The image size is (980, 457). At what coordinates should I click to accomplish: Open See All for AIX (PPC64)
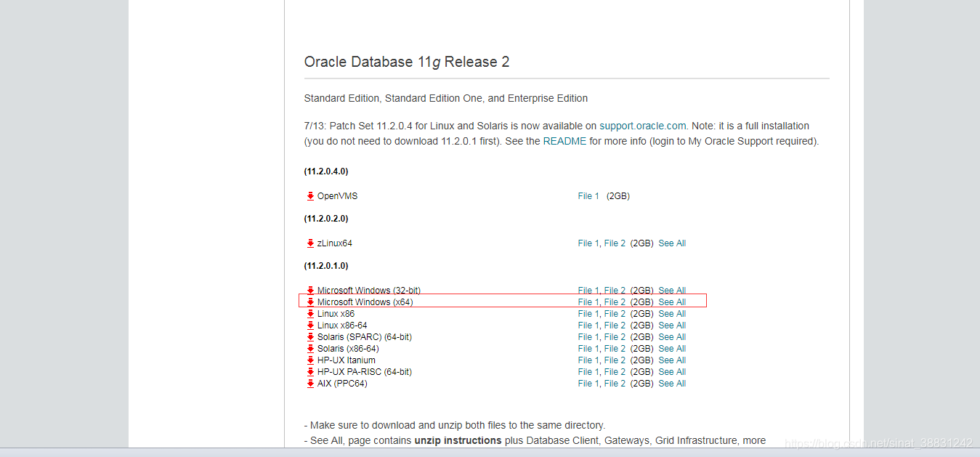(x=672, y=384)
